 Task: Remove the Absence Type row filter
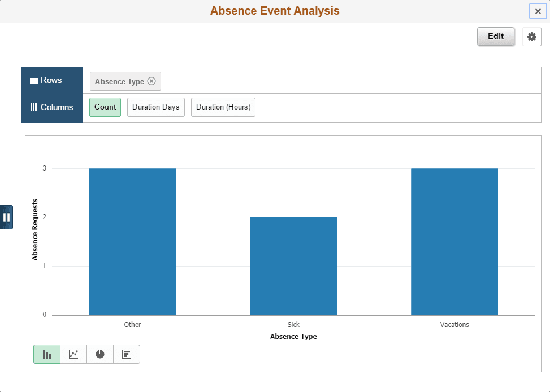pos(151,81)
